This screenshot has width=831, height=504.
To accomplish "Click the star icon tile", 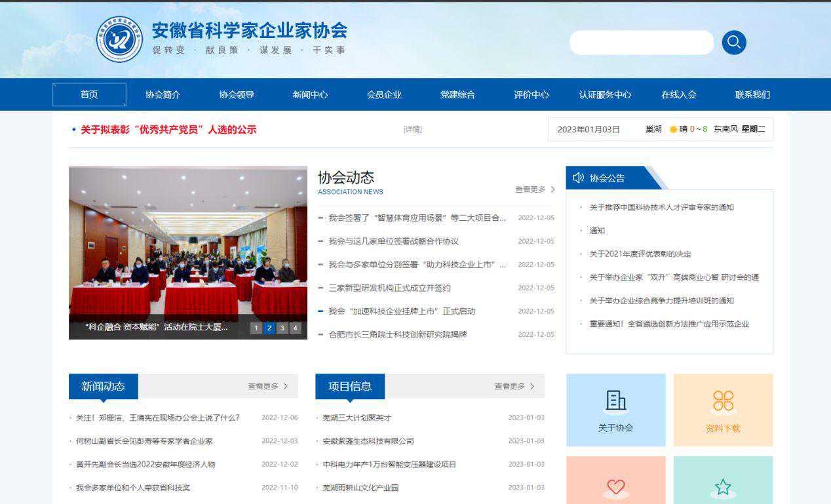I will tap(723, 486).
